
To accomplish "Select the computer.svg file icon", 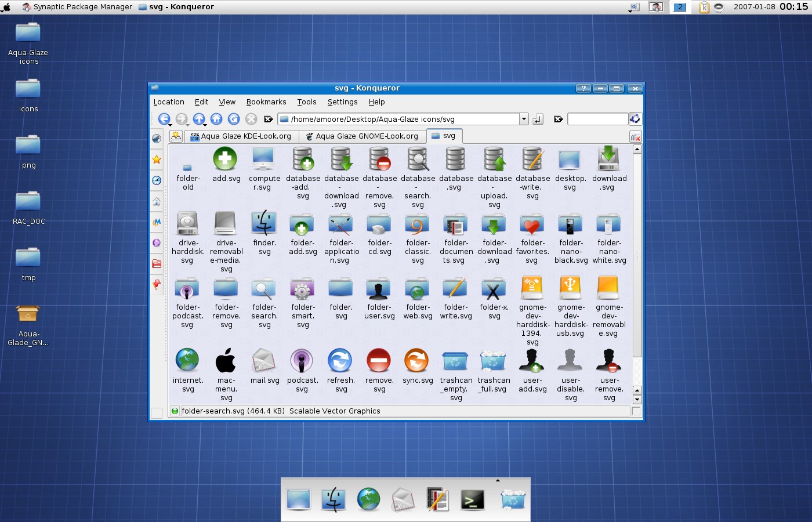I will point(263,158).
